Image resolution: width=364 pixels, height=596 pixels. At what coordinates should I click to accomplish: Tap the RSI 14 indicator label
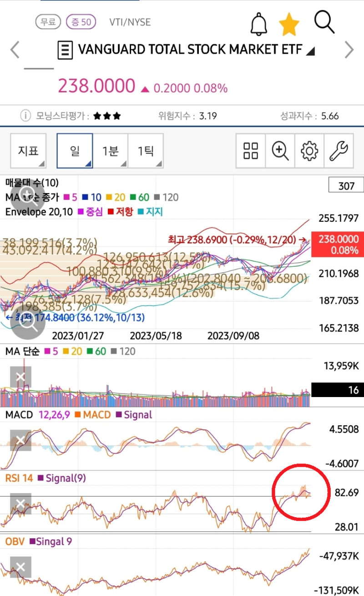(19, 478)
